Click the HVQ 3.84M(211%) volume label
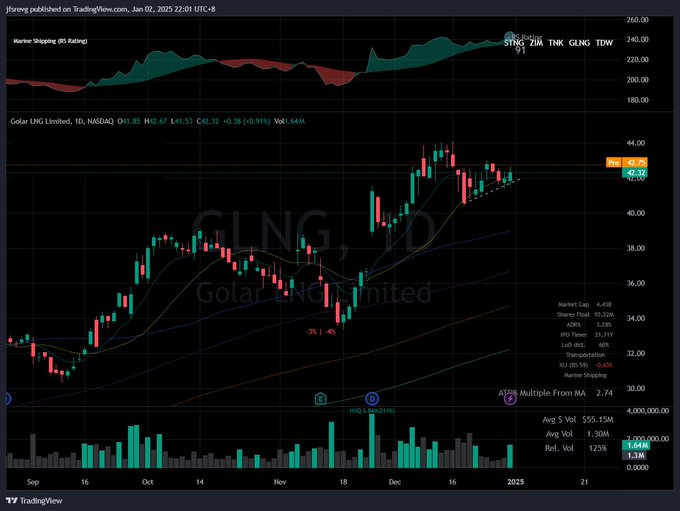The height and width of the screenshot is (511, 680). (x=372, y=410)
